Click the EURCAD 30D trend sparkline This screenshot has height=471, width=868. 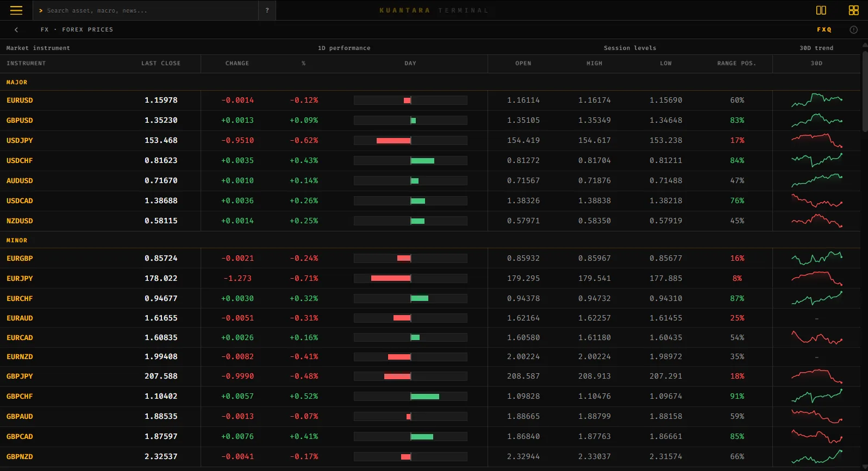(x=817, y=338)
